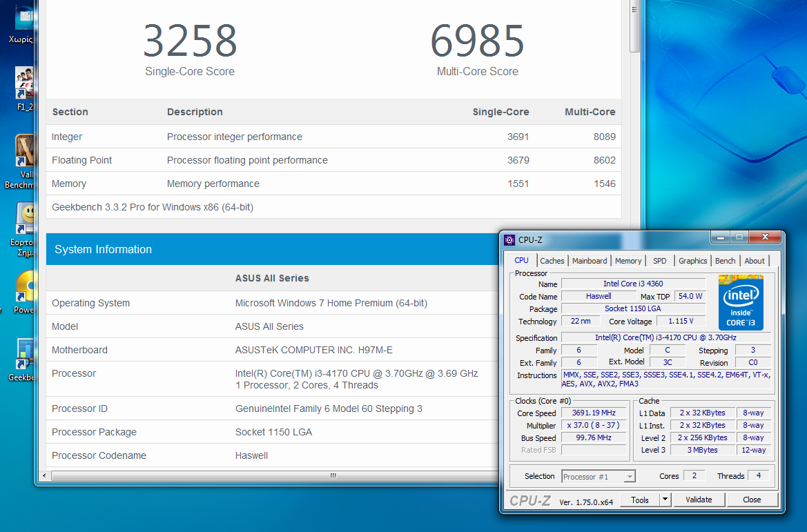
Task: Click the Floating Point section row
Action: 333,160
